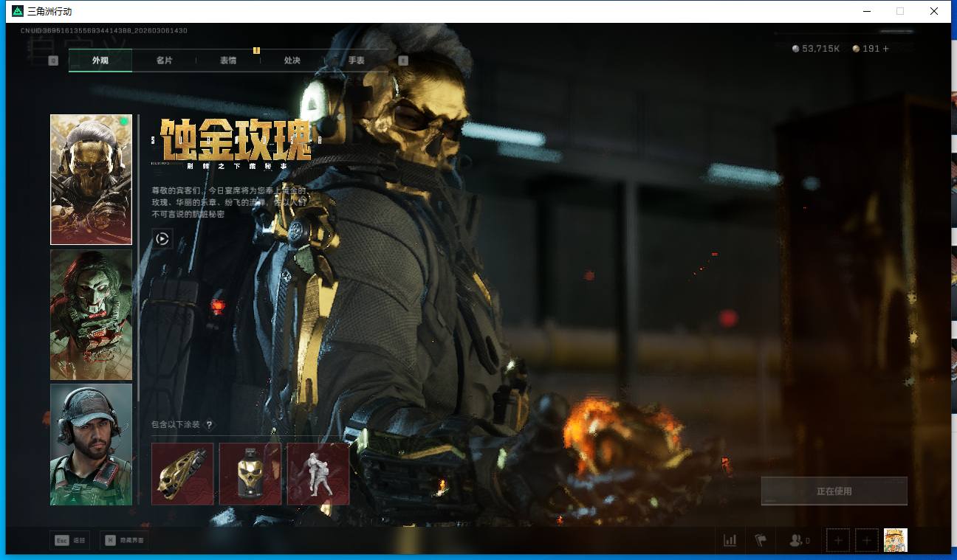The height and width of the screenshot is (560, 957).
Task: Select the gold skull mask skin thumbnail
Action: (x=91, y=179)
